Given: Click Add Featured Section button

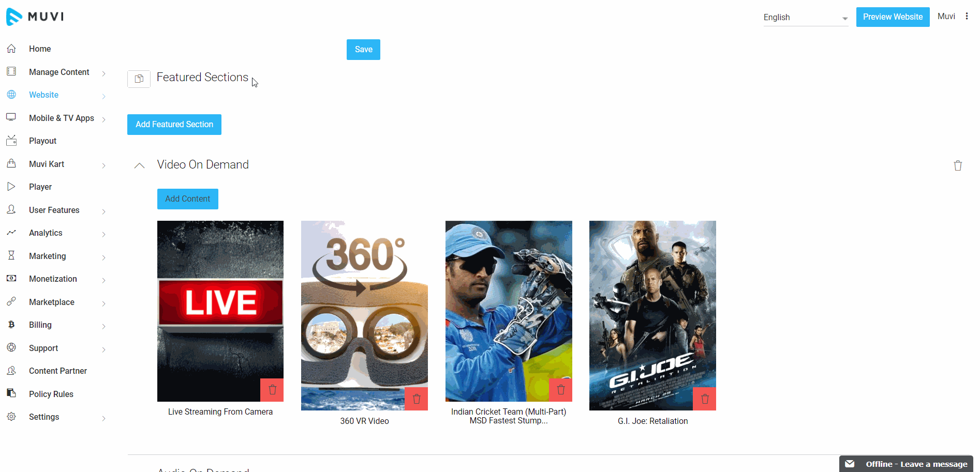Looking at the screenshot, I should [174, 125].
